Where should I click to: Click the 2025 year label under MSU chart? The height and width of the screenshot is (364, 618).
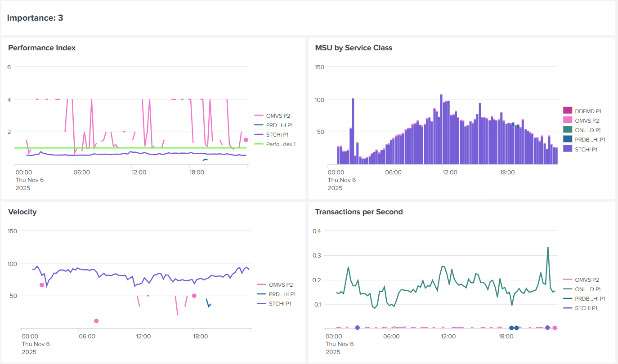pos(335,188)
